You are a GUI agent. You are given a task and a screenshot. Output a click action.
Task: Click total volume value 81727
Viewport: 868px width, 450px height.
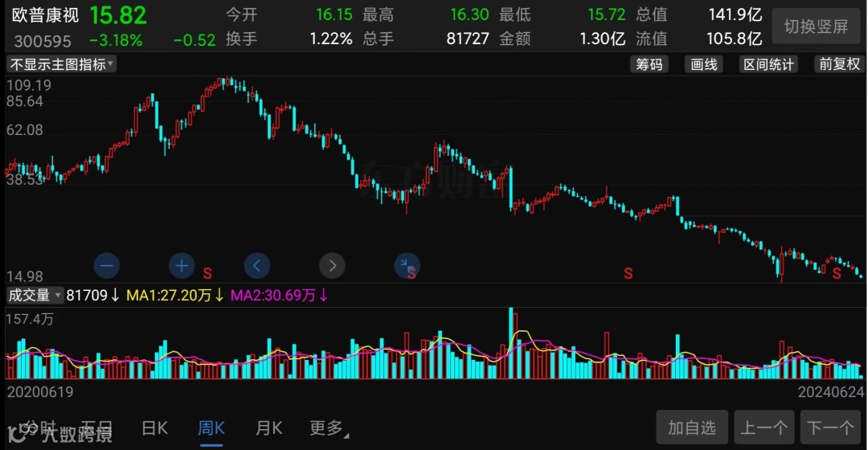pyautogui.click(x=468, y=39)
